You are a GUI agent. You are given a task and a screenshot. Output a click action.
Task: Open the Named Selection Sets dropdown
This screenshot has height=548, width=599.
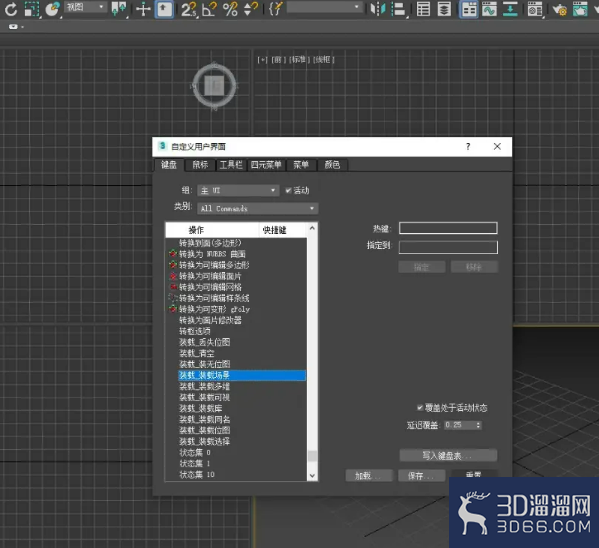pos(324,7)
